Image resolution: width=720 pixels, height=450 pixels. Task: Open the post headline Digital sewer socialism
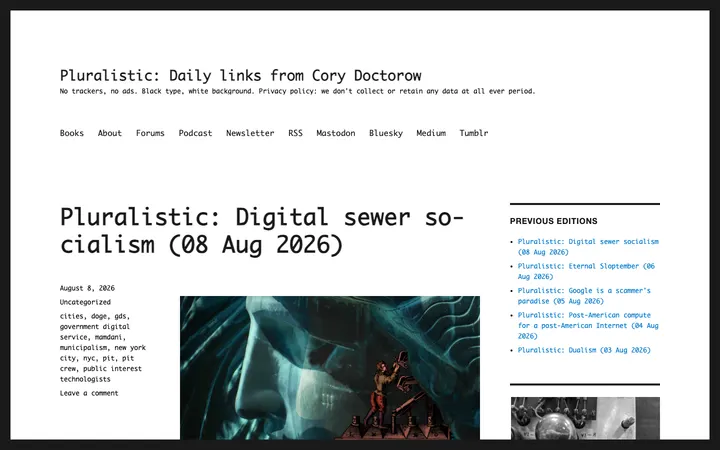(262, 231)
